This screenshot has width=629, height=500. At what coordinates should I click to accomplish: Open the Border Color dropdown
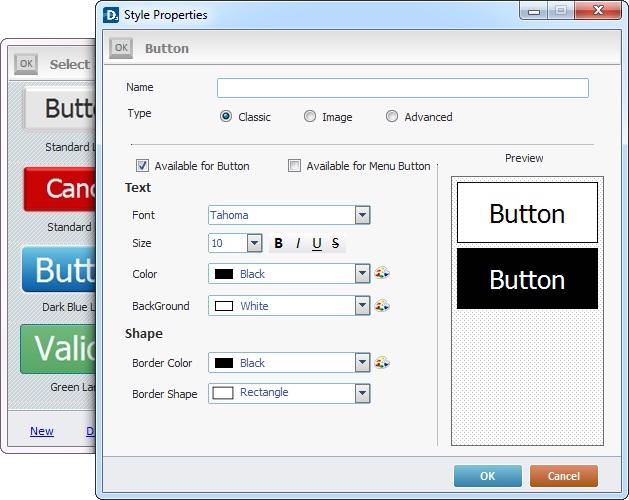[x=289, y=363]
